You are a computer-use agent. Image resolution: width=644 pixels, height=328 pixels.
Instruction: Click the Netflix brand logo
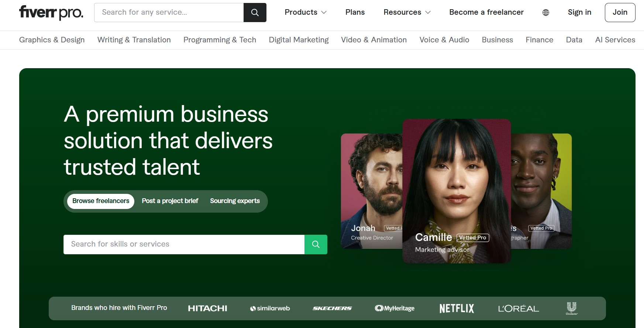coord(457,308)
